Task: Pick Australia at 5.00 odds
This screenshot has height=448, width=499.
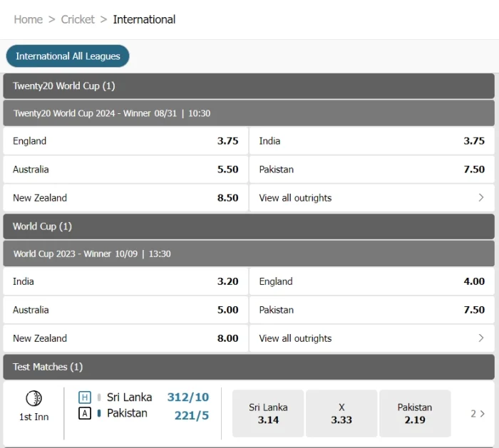Action: (125, 310)
